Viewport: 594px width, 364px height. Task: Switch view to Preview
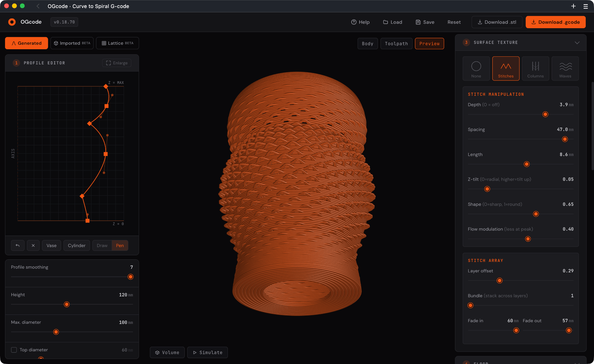[x=429, y=44]
